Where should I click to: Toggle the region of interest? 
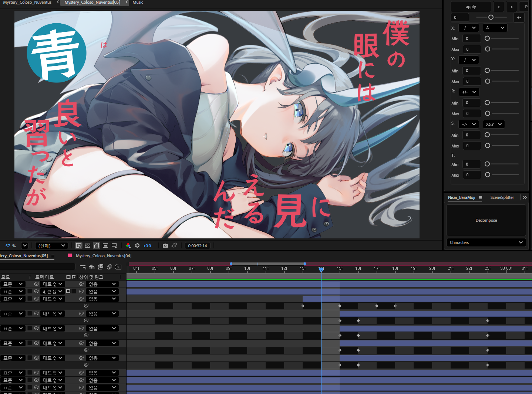pyautogui.click(x=105, y=245)
